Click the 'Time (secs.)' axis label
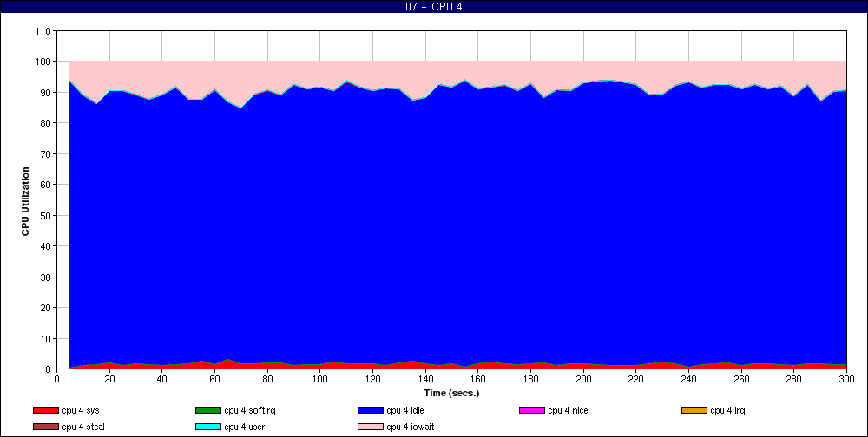The height and width of the screenshot is (437, 868). tap(451, 393)
